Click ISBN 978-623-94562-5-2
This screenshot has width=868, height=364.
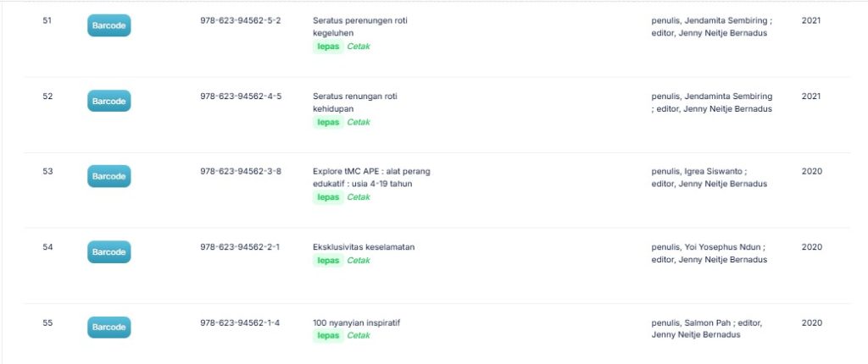tap(241, 19)
